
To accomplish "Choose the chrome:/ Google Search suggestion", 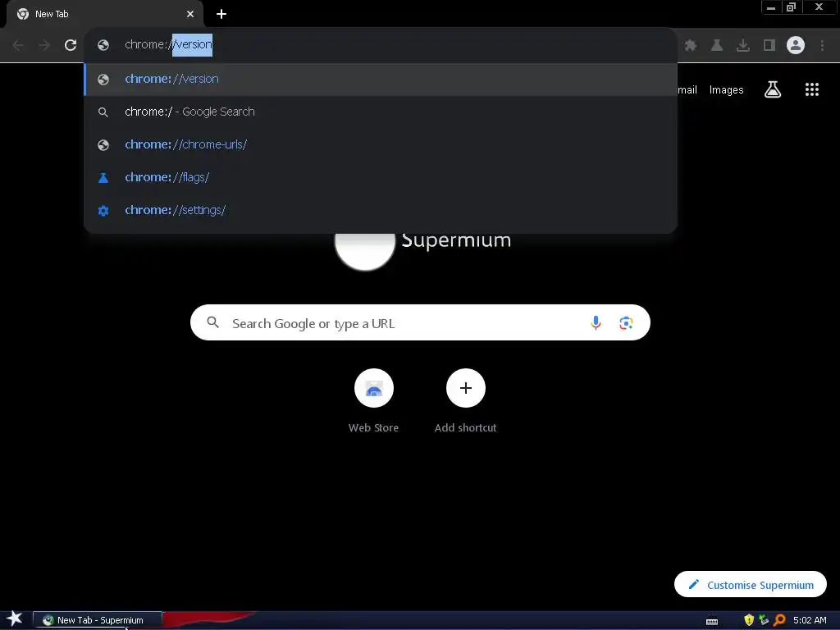I will [x=381, y=112].
